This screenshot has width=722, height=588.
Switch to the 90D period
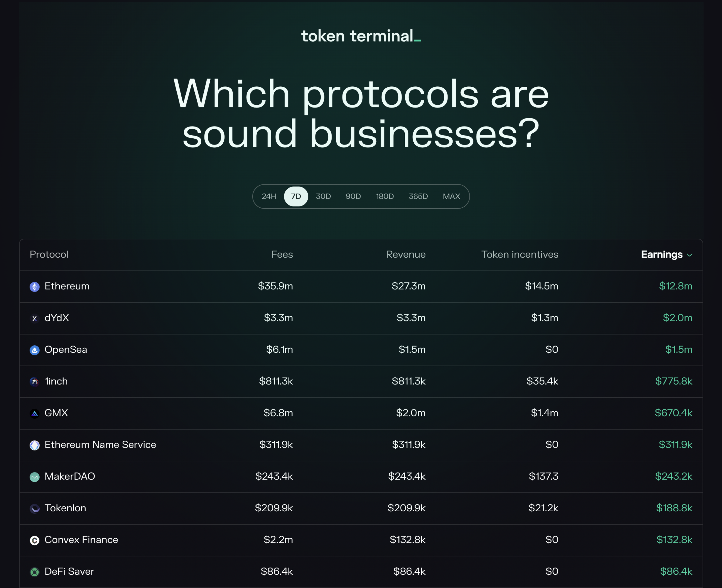point(353,197)
